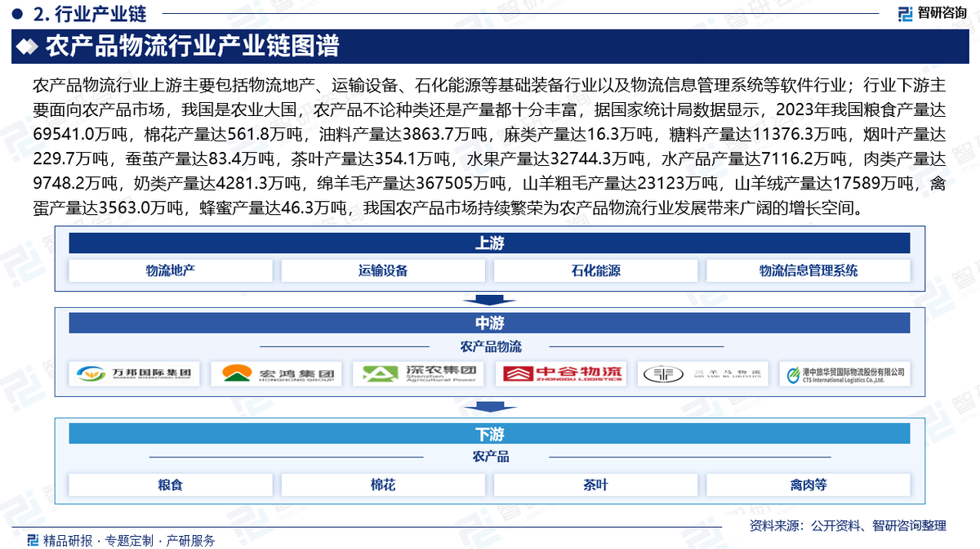
Task: Select the 下游 section header bar
Action: coord(489,433)
